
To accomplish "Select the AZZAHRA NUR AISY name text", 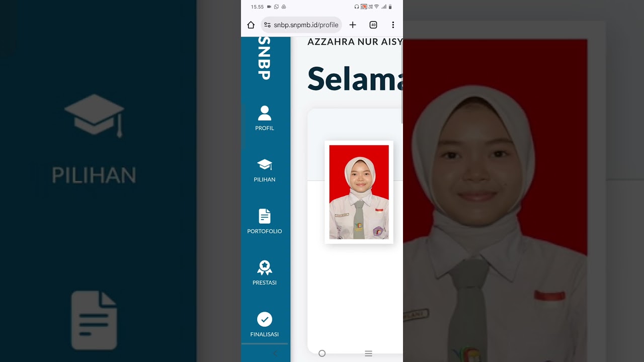I will pyautogui.click(x=355, y=42).
